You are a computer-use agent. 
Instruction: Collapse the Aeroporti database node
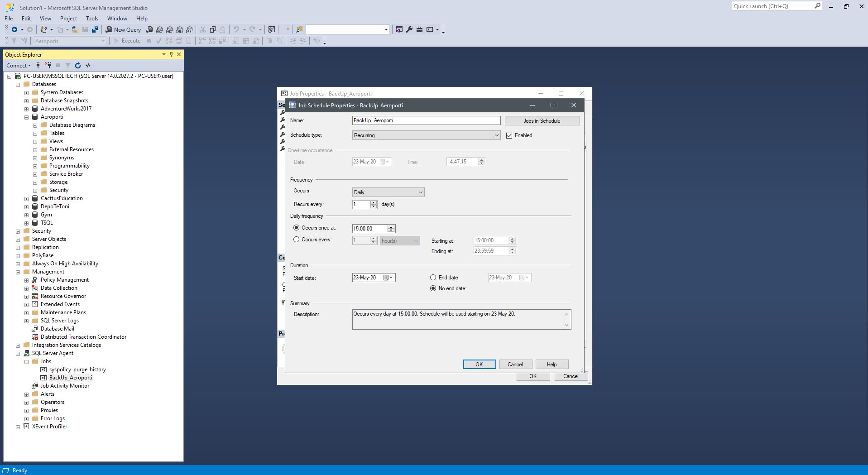tap(26, 117)
